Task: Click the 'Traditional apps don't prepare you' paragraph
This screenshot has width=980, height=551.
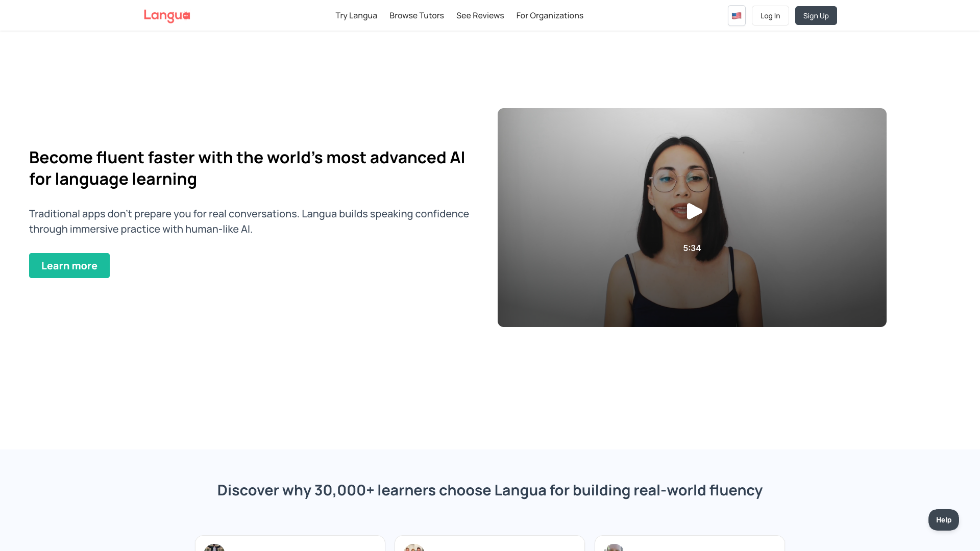Action: (249, 221)
